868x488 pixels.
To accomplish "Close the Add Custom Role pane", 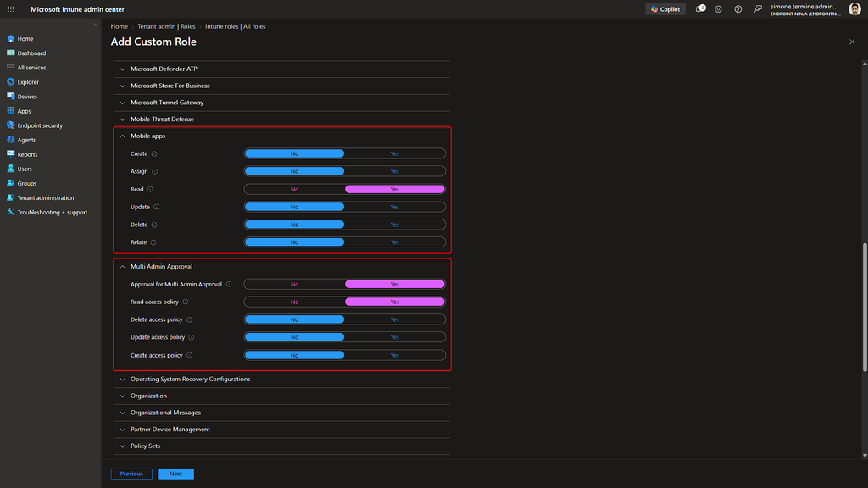I will pos(852,42).
